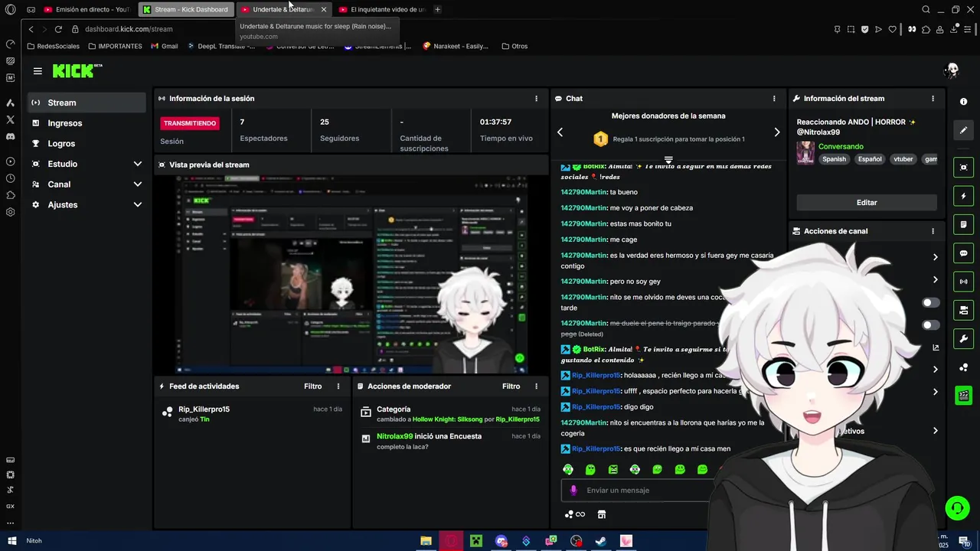The width and height of the screenshot is (980, 551).
Task: Open Información del stream three-dot menu
Action: tap(933, 98)
